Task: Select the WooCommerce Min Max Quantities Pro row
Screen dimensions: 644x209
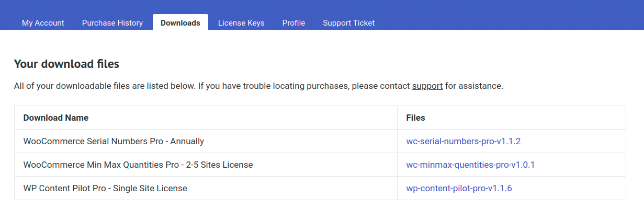Action: pos(320,165)
